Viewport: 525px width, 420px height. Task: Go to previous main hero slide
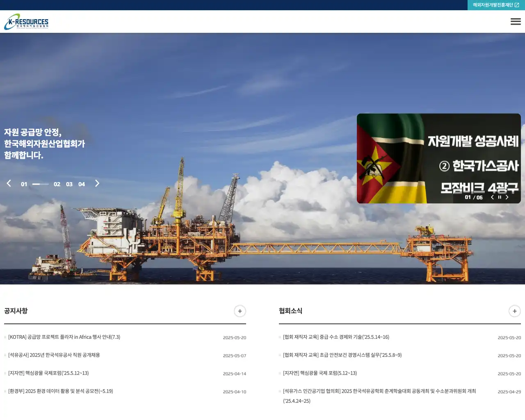point(9,183)
